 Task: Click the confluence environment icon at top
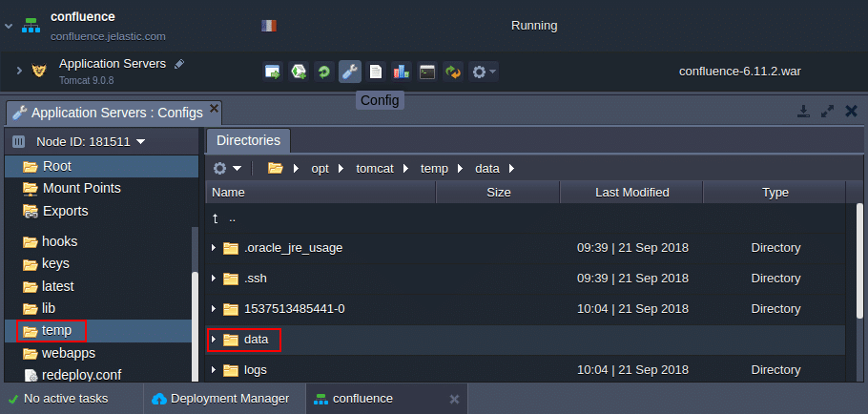click(x=31, y=26)
